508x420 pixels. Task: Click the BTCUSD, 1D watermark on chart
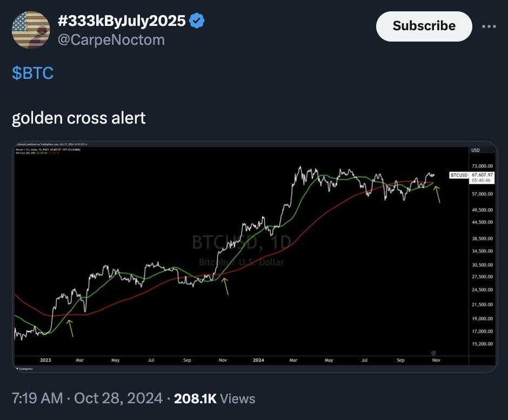click(x=241, y=243)
